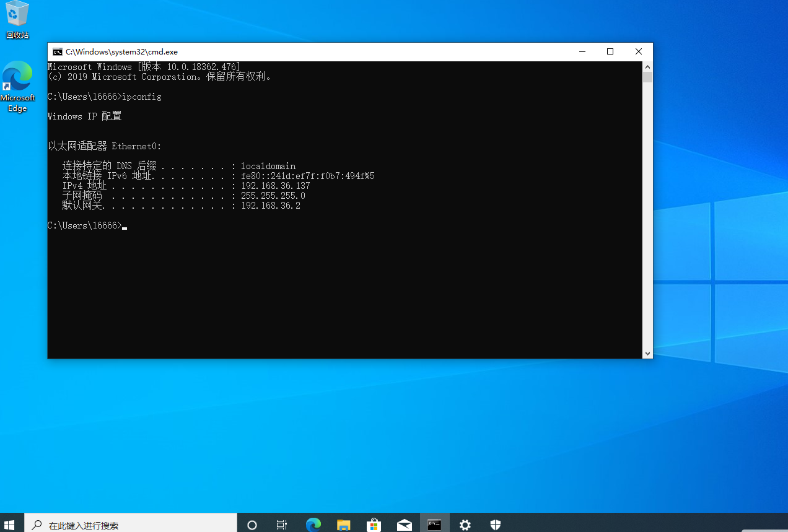Place cursor at the C:\Users\16666 prompt
The height and width of the screenshot is (532, 788).
124,225
